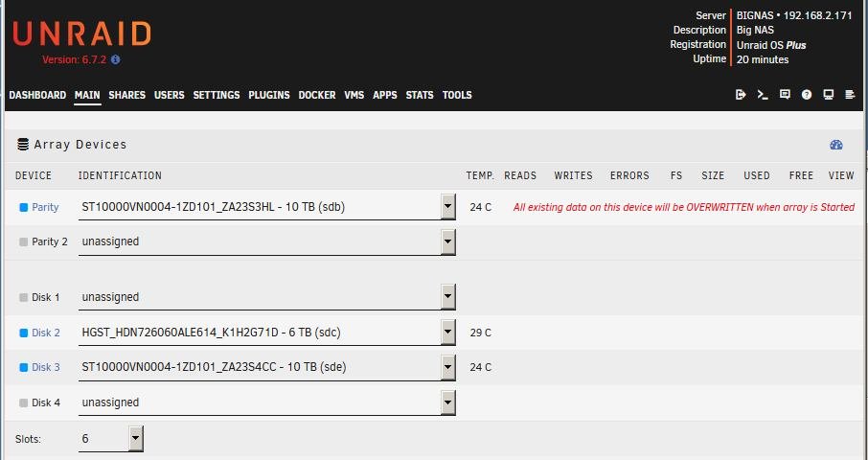This screenshot has width=868, height=460.
Task: Click the blue status indicator for Disk 2
Action: tap(23, 333)
